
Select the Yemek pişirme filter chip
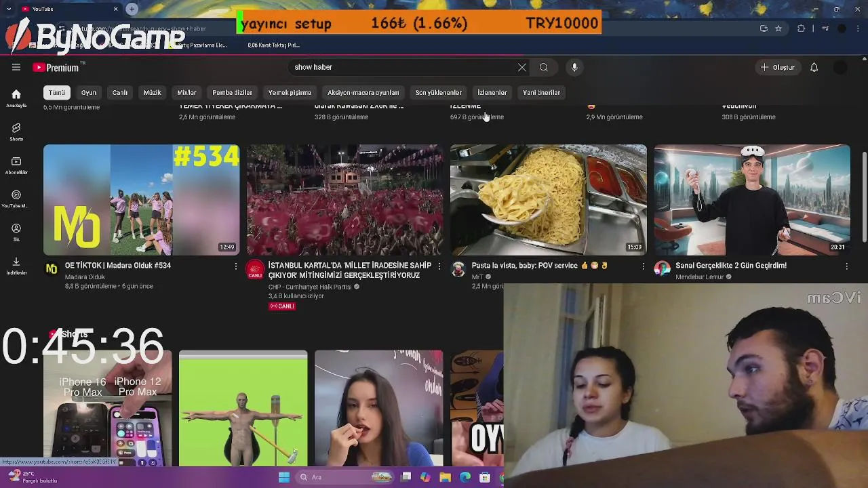point(290,92)
